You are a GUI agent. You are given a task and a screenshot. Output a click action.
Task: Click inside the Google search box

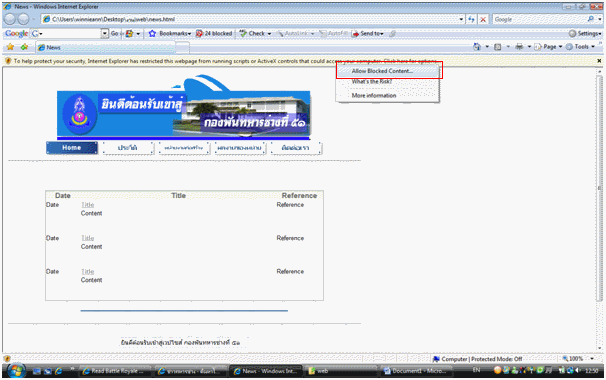(539, 19)
